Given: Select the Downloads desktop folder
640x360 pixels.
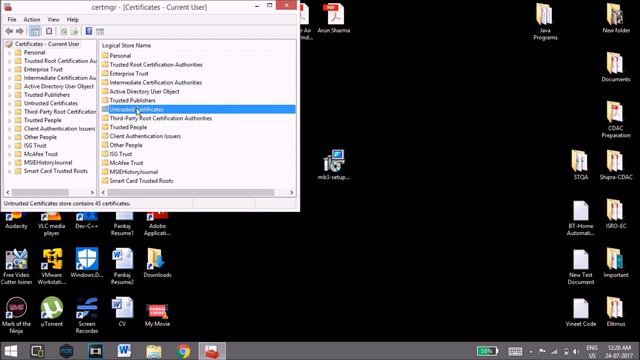Looking at the screenshot, I should (x=157, y=263).
